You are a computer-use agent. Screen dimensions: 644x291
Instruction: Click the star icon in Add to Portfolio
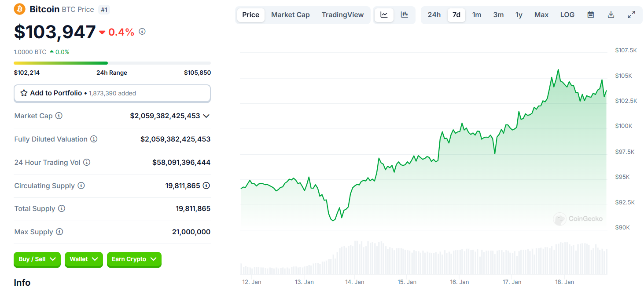coord(24,93)
